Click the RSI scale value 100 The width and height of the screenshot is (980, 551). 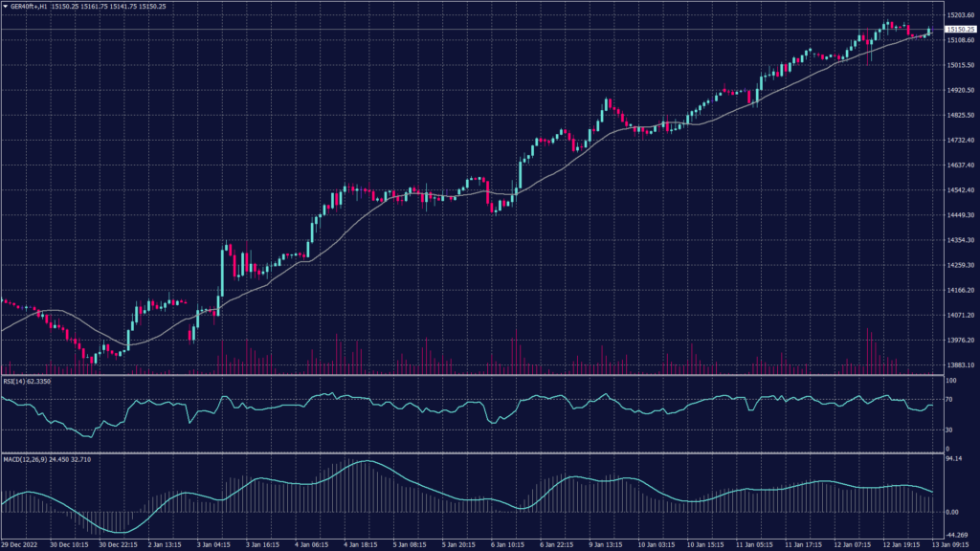pyautogui.click(x=950, y=381)
